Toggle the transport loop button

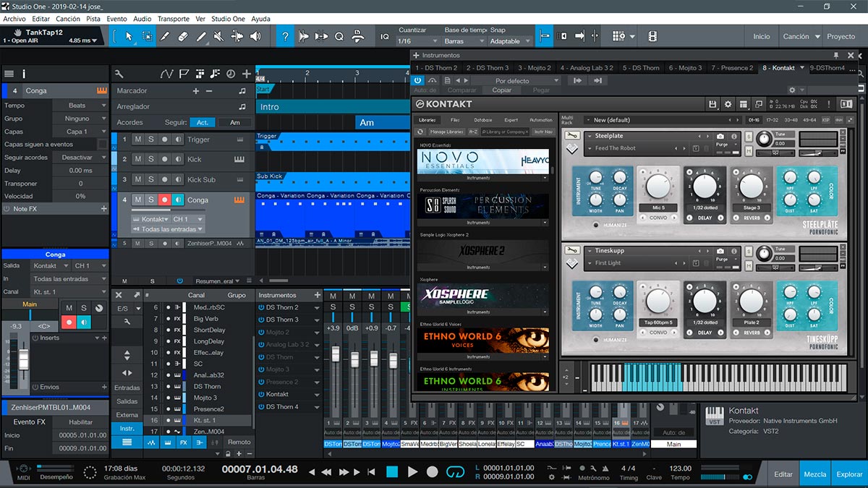coord(454,471)
